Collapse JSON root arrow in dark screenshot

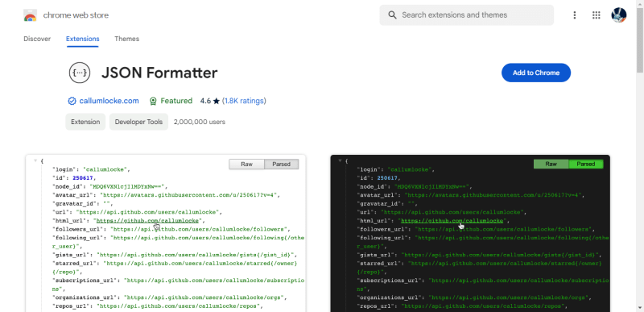(340, 160)
